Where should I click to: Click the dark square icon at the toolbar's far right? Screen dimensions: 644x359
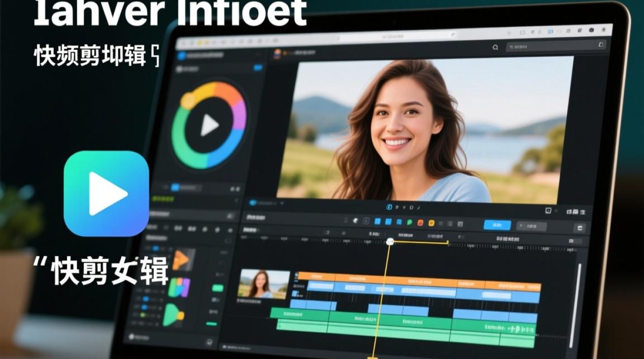pyautogui.click(x=580, y=228)
